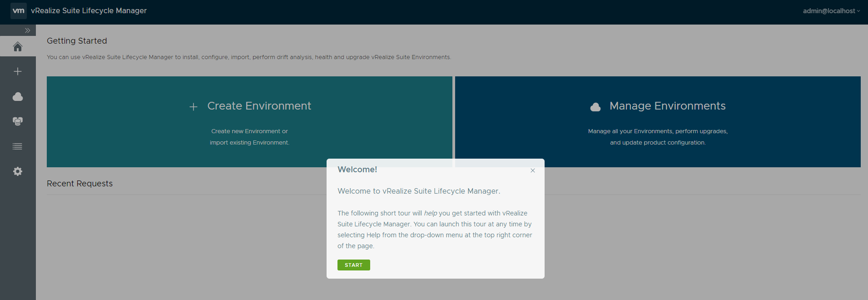The height and width of the screenshot is (300, 868).
Task: Close the Welcome dialog with the X
Action: point(533,170)
